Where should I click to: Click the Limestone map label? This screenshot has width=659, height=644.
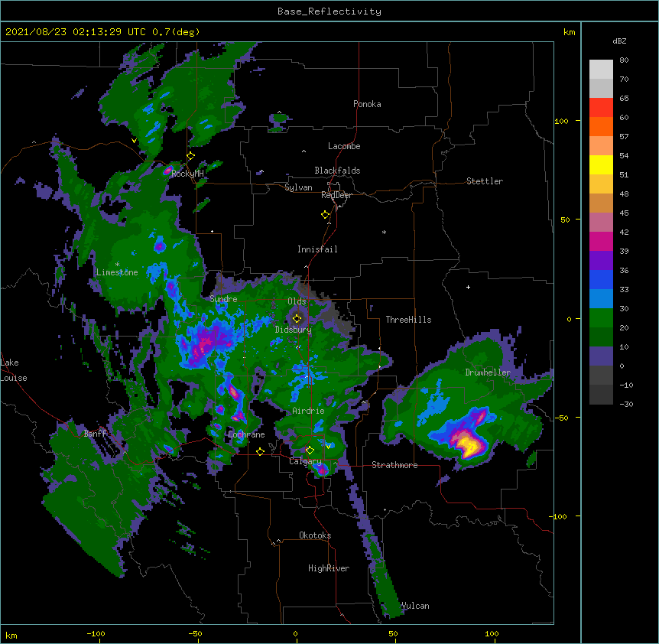pos(117,272)
